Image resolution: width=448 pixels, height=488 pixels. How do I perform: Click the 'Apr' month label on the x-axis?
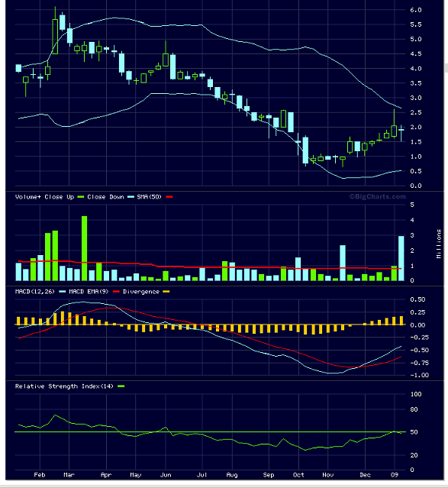click(x=106, y=475)
